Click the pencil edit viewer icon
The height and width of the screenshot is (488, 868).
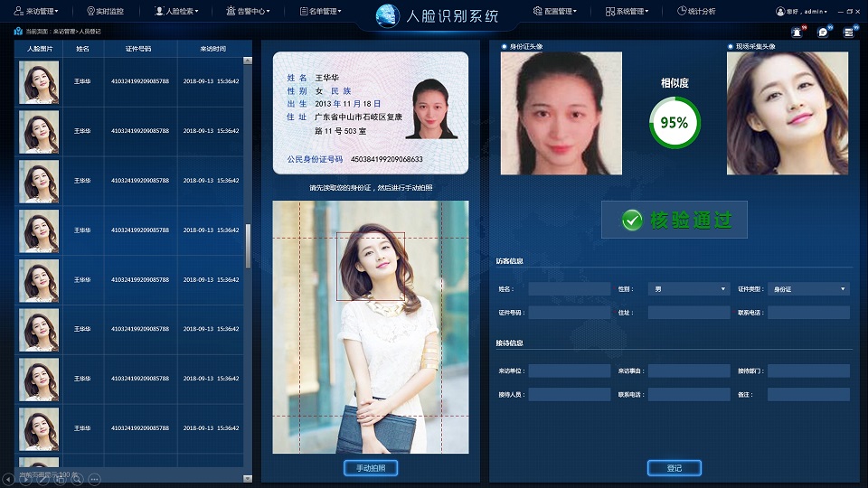click(42, 479)
